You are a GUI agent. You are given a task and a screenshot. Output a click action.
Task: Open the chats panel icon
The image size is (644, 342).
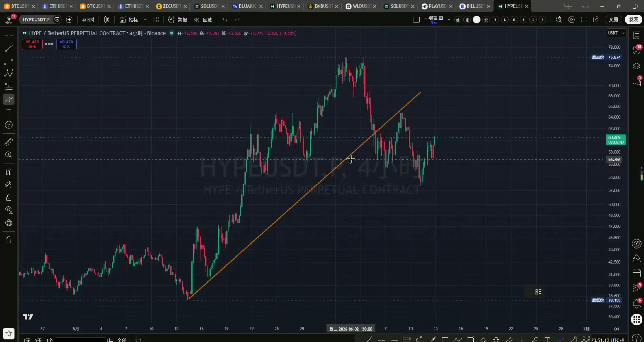637,81
